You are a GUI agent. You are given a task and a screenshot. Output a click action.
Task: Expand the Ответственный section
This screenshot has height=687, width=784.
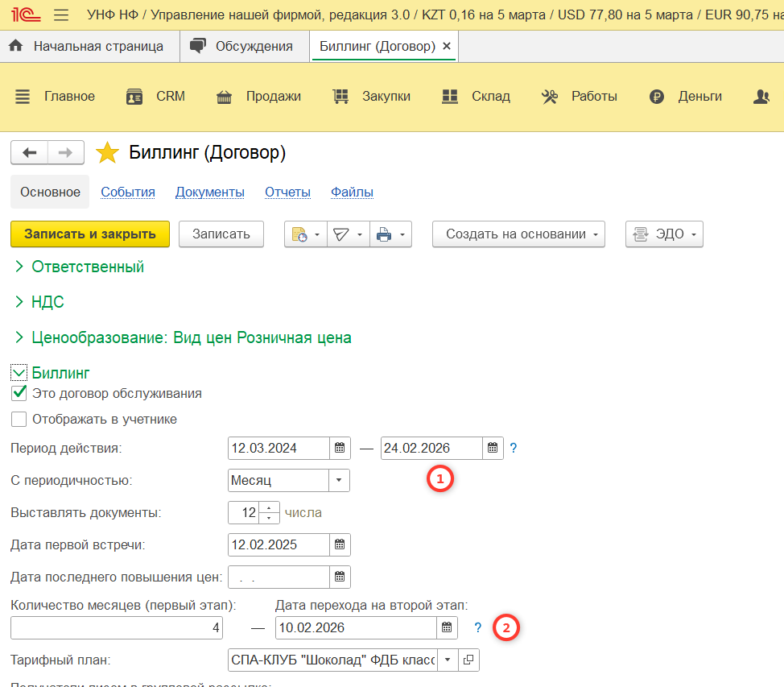(x=19, y=267)
